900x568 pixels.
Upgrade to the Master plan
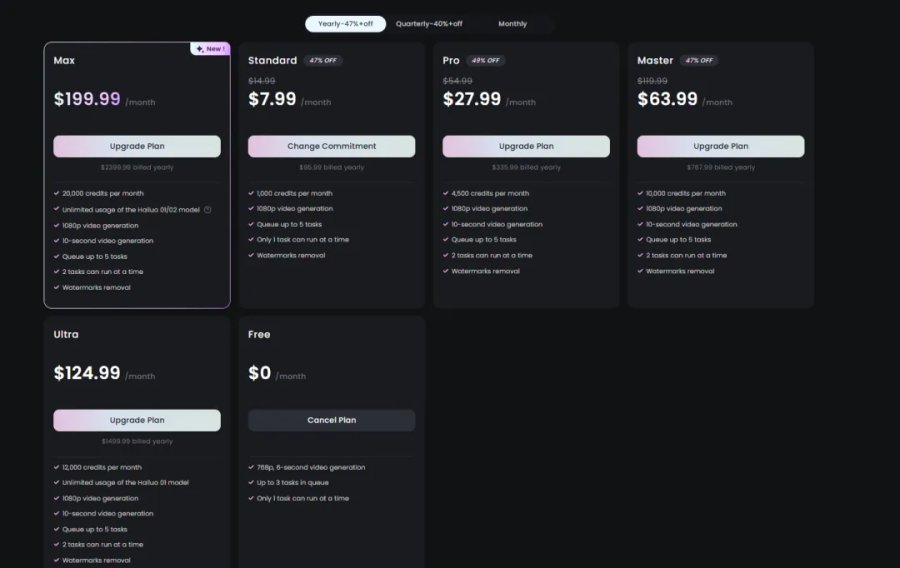pos(720,146)
